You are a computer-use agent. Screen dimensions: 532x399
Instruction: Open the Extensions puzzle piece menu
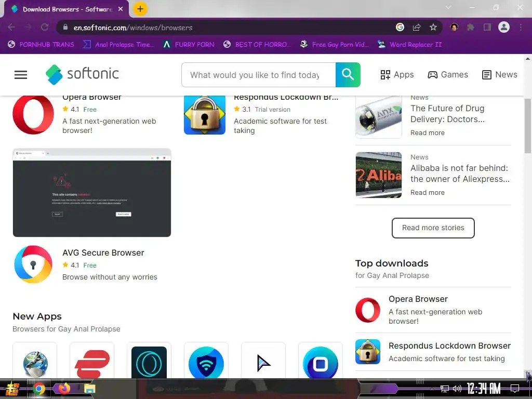pyautogui.click(x=471, y=27)
